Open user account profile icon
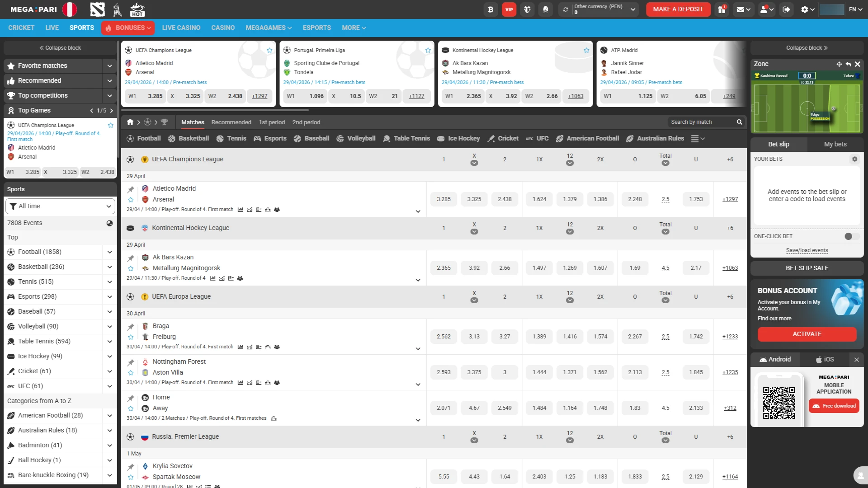The image size is (868, 488). coord(767,9)
